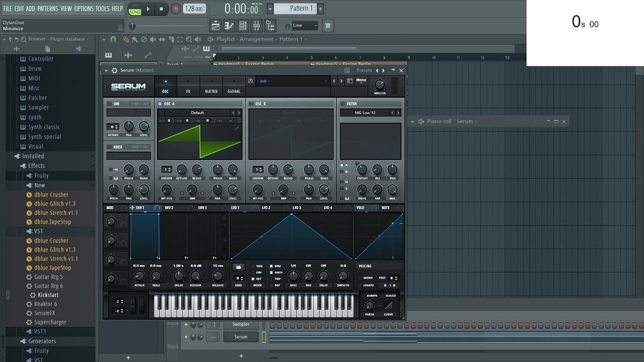
Task: Go to next Serum preset arrow
Action: pyautogui.click(x=341, y=81)
